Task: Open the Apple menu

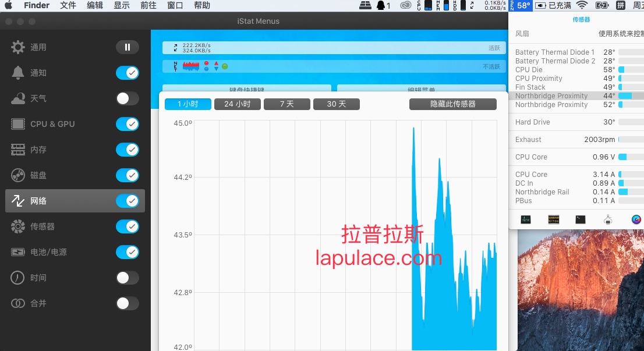Action: (x=9, y=5)
